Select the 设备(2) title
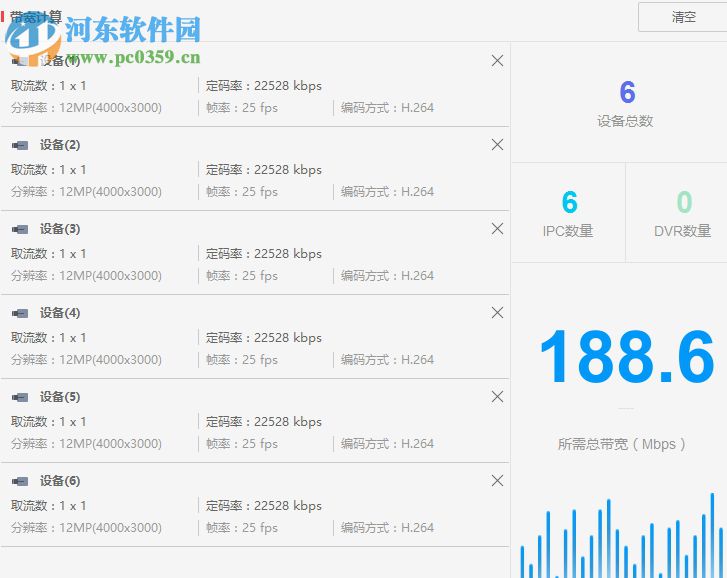727x578 pixels. pyautogui.click(x=60, y=145)
